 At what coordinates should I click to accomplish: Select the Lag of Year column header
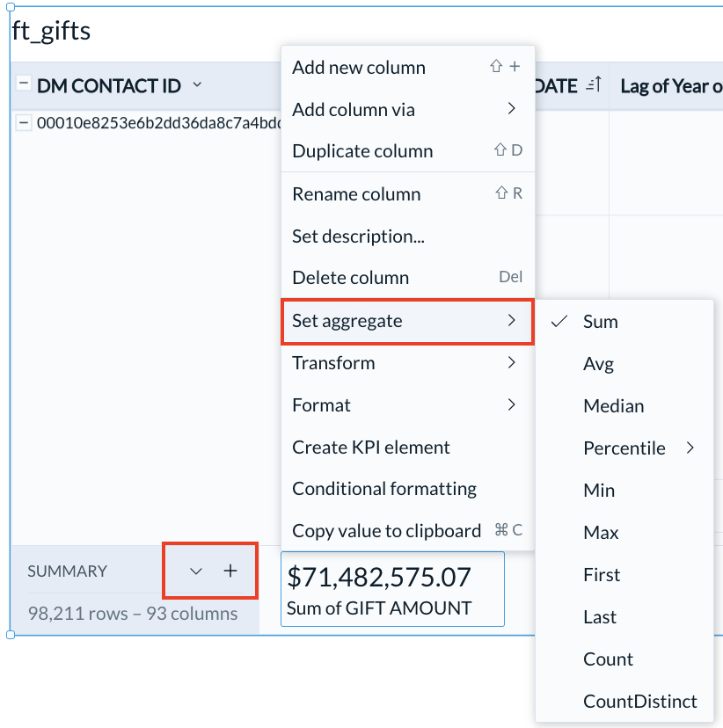tap(671, 86)
